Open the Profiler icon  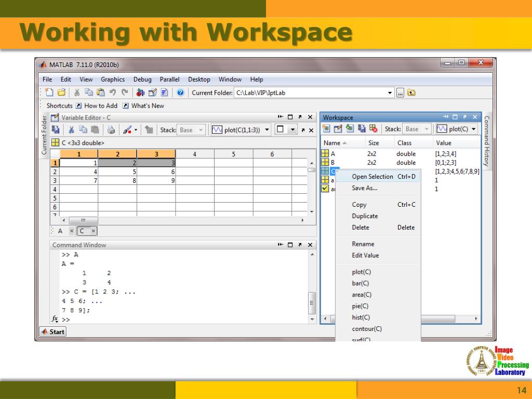click(164, 92)
